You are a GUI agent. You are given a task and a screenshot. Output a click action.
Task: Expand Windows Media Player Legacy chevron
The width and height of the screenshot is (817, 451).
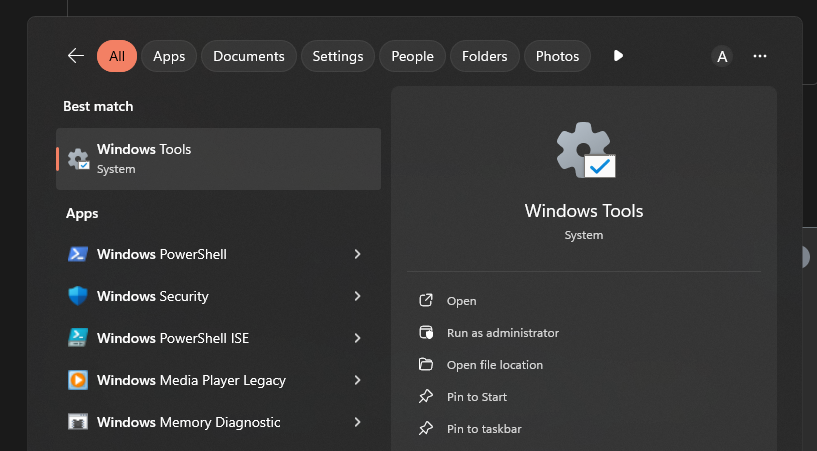point(357,380)
